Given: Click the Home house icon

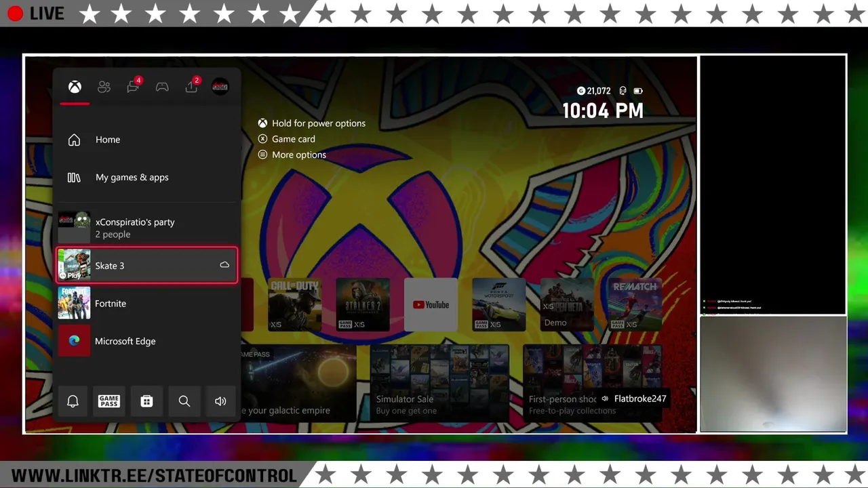Looking at the screenshot, I should point(74,140).
